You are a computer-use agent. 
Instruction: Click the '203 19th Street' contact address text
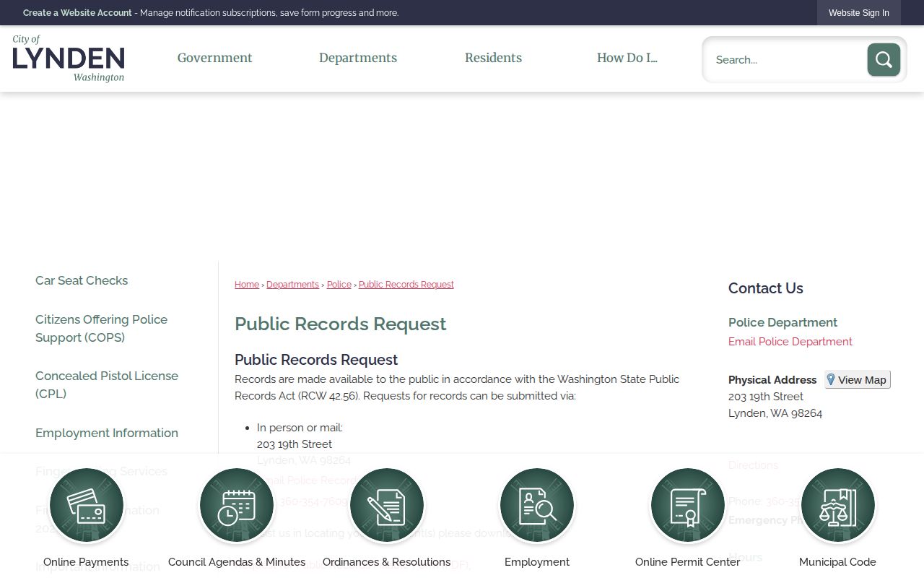(x=766, y=397)
